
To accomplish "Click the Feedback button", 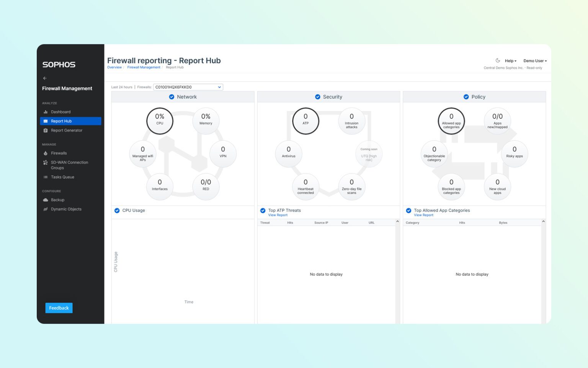I will pyautogui.click(x=59, y=308).
